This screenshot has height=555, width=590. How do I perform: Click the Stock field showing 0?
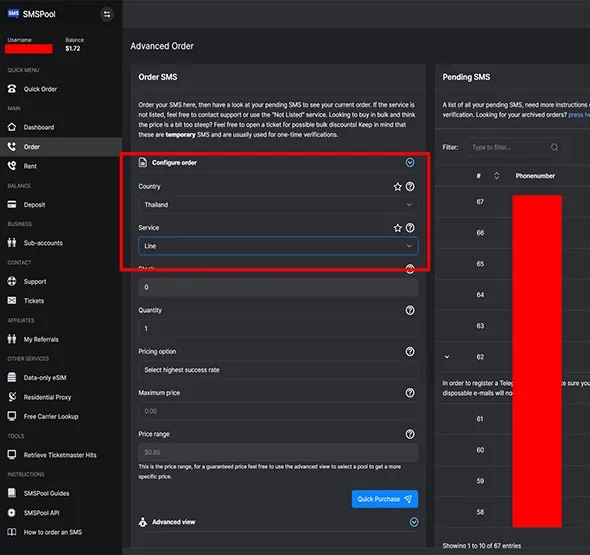pyautogui.click(x=278, y=287)
